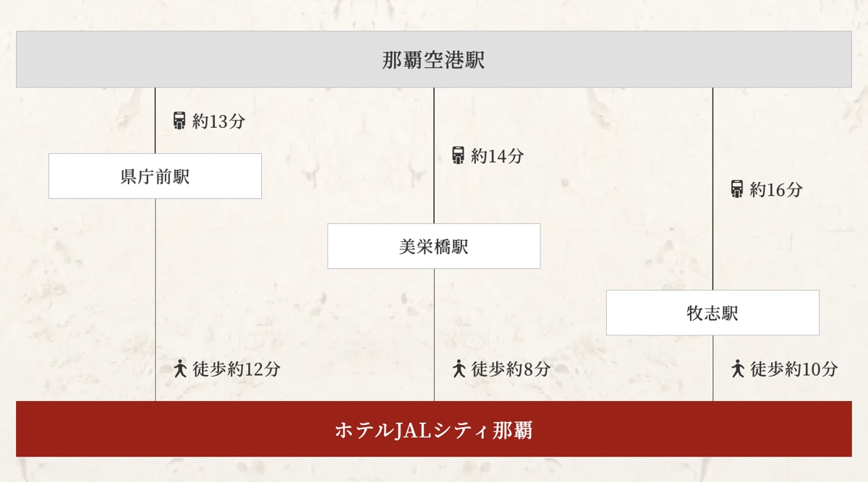Image resolution: width=868 pixels, height=482 pixels.
Task: Click the ホテルJALシティ那覇 title text
Action: click(x=434, y=430)
